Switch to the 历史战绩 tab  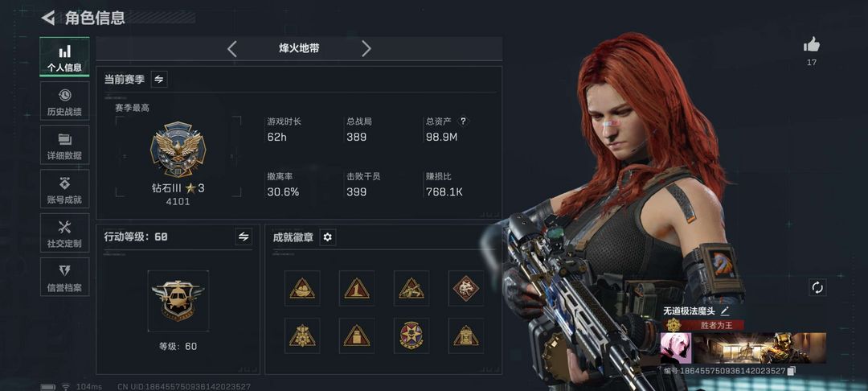point(65,101)
